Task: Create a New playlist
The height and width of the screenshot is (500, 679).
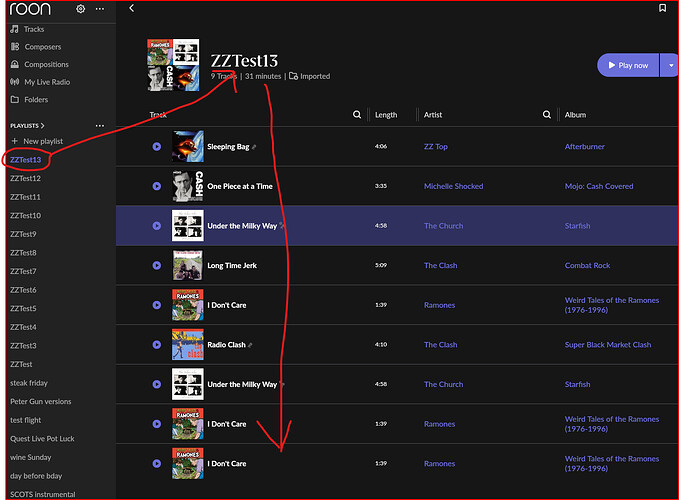Action: point(37,141)
